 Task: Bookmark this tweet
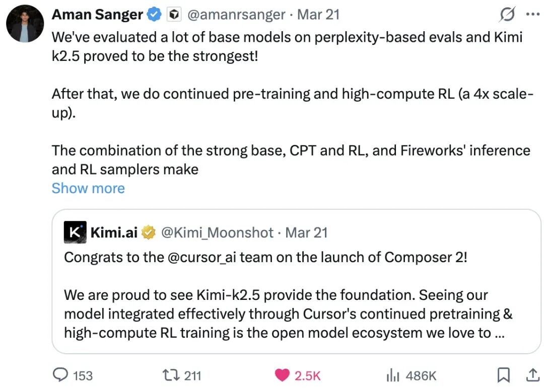pos(503,374)
